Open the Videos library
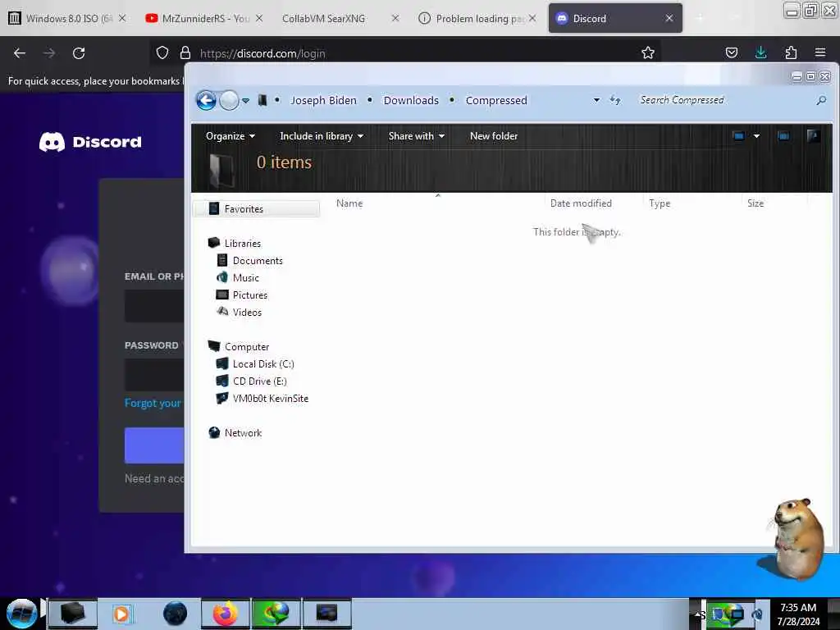The width and height of the screenshot is (840, 630). tap(247, 312)
